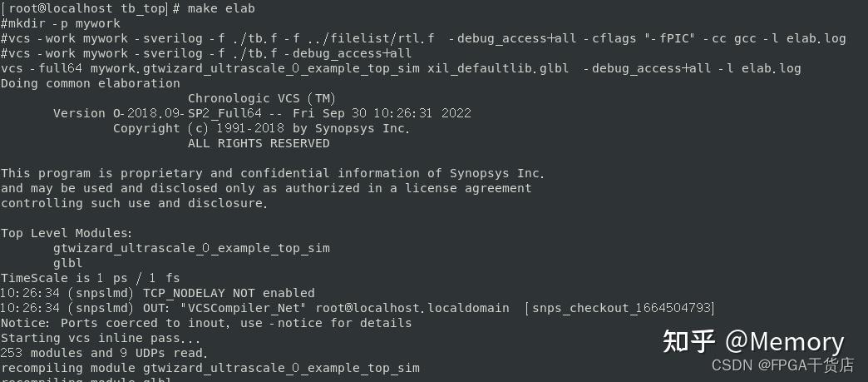Click the root@localhost tb_top shell prompt
This screenshot has height=382, width=868.
tap(84, 8)
